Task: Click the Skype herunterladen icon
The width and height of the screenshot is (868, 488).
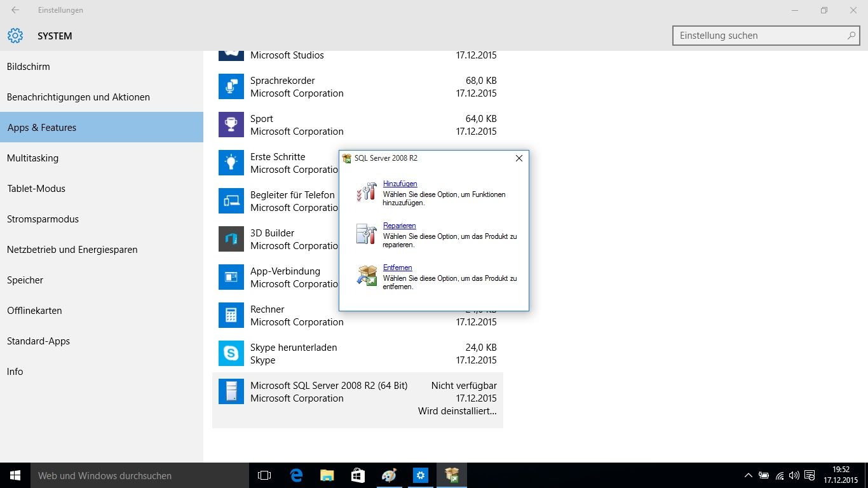Action: pos(231,353)
